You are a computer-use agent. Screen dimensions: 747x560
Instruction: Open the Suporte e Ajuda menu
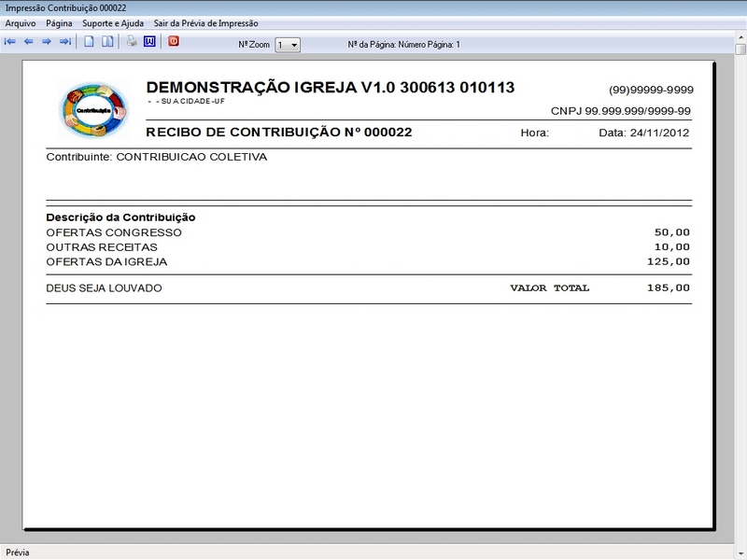point(113,23)
